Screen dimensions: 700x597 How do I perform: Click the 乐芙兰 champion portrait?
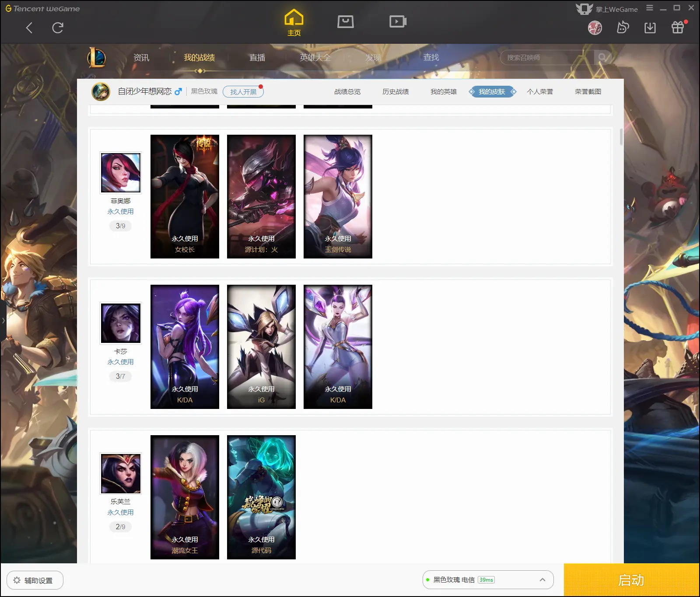click(121, 473)
